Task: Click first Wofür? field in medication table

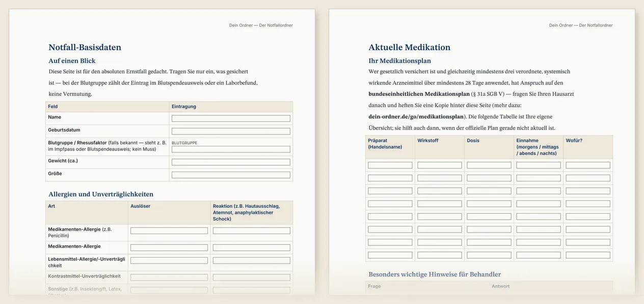Action: (x=588, y=165)
